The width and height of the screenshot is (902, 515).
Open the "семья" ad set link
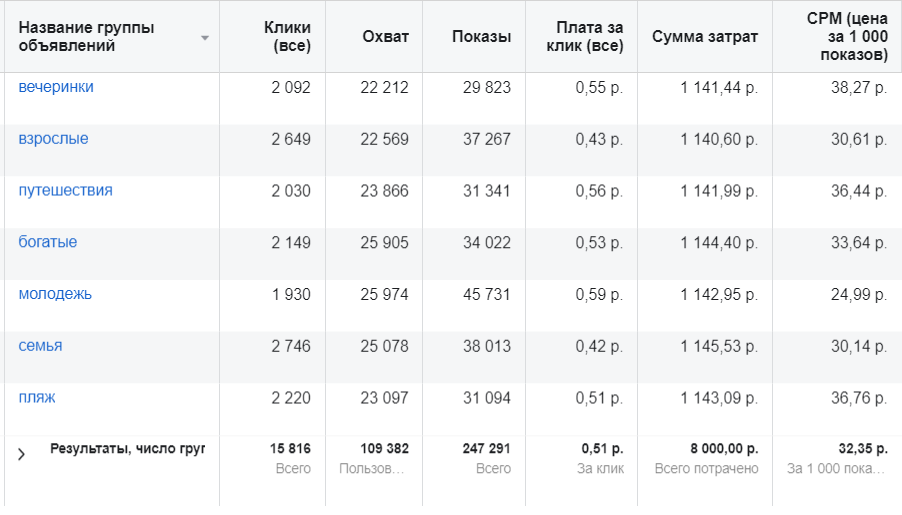pyautogui.click(x=40, y=346)
